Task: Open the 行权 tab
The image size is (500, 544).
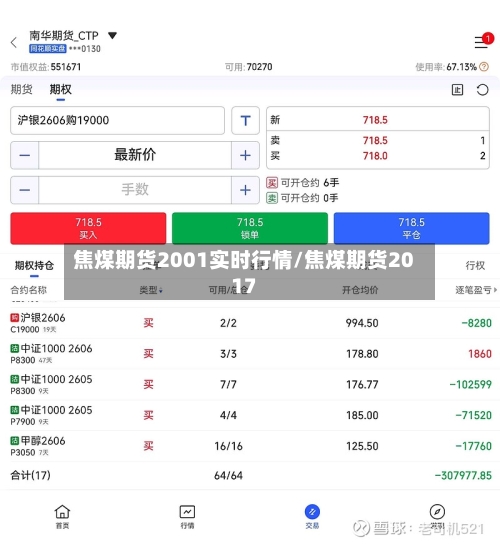Action: coord(475,266)
